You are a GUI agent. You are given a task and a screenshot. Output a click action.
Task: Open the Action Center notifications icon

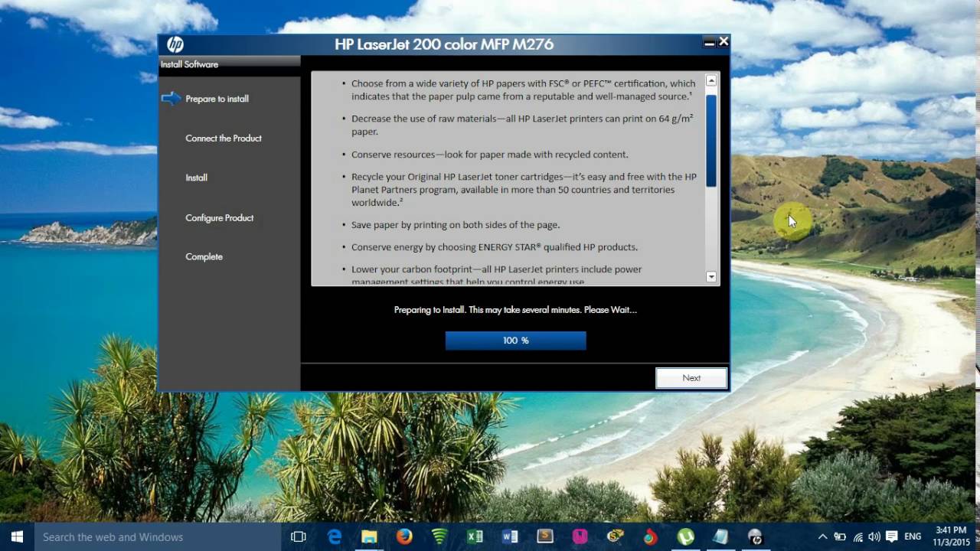[892, 537]
